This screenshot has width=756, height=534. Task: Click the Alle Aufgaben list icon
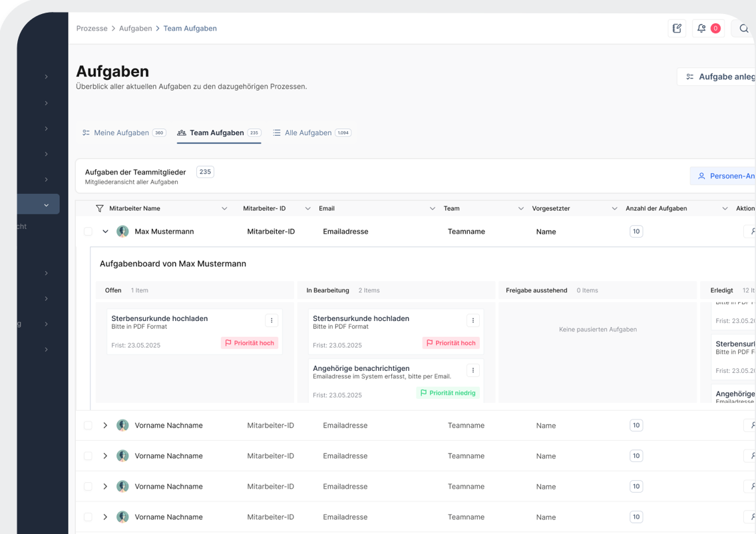coord(277,133)
